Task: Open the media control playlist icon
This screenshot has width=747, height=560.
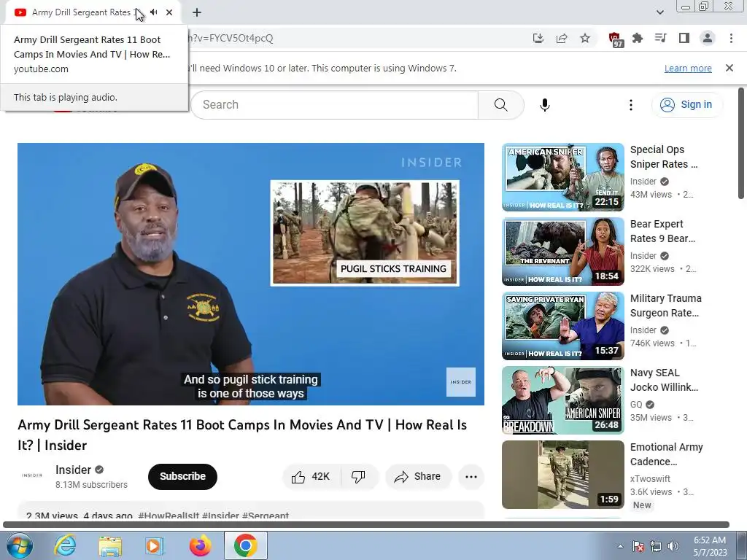Action: click(661, 38)
